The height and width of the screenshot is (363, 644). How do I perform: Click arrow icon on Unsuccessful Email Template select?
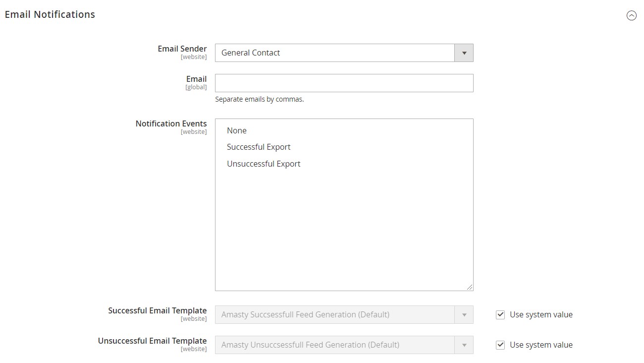pyautogui.click(x=464, y=345)
